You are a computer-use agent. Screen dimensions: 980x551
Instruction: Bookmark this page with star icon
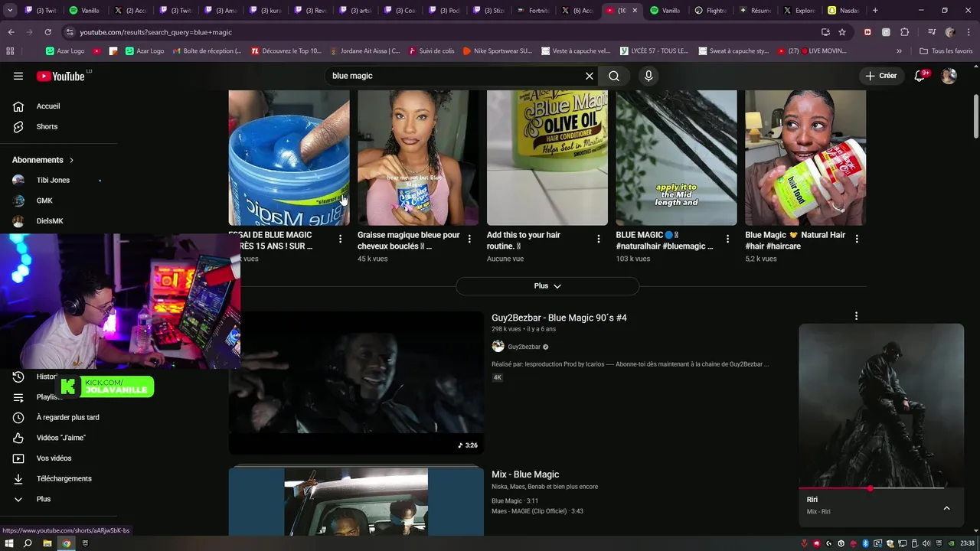[x=842, y=32]
